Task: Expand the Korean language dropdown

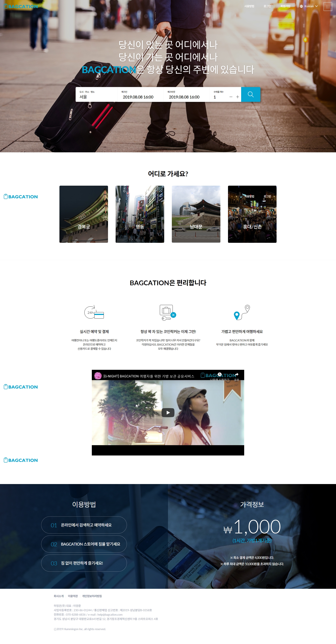Action: [309, 6]
